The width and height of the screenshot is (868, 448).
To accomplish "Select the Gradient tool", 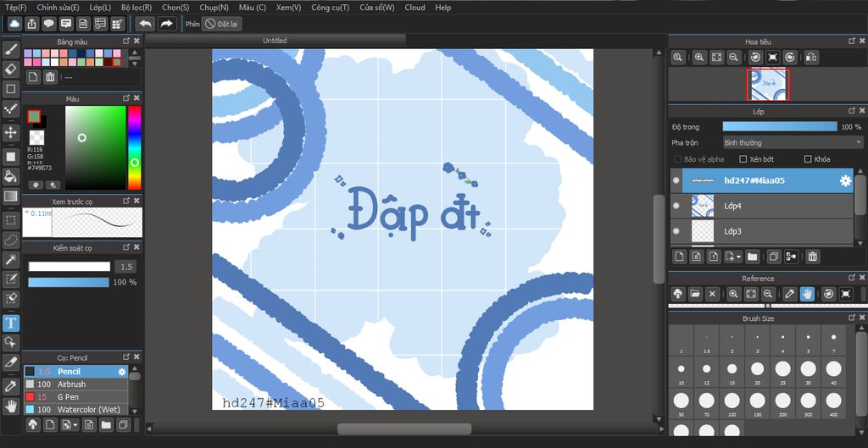I will (x=11, y=196).
